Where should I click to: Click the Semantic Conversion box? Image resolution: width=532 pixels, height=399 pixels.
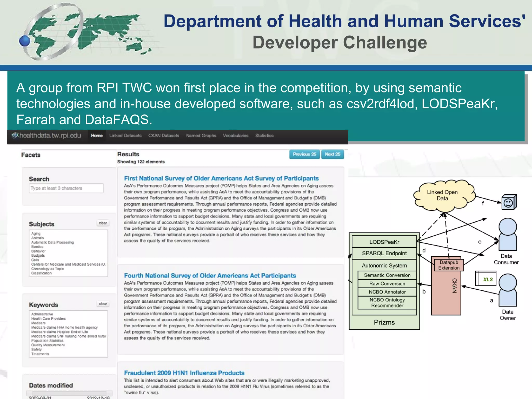(x=387, y=275)
